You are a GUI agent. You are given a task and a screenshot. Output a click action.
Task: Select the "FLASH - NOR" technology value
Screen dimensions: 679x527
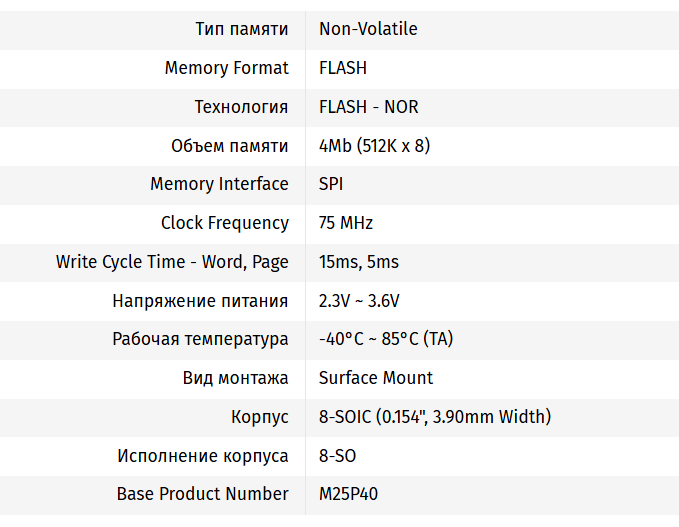tap(367, 107)
